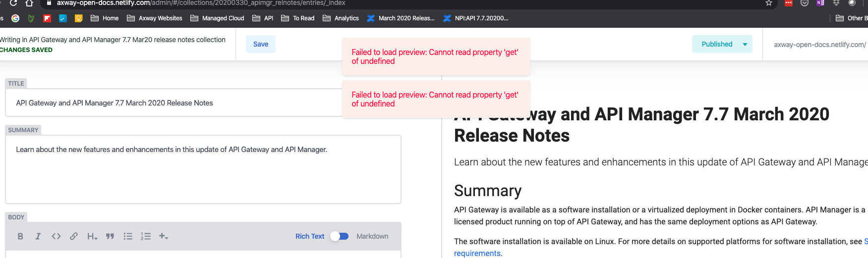
Task: Open the Dropbox extension icon
Action: tap(836, 3)
